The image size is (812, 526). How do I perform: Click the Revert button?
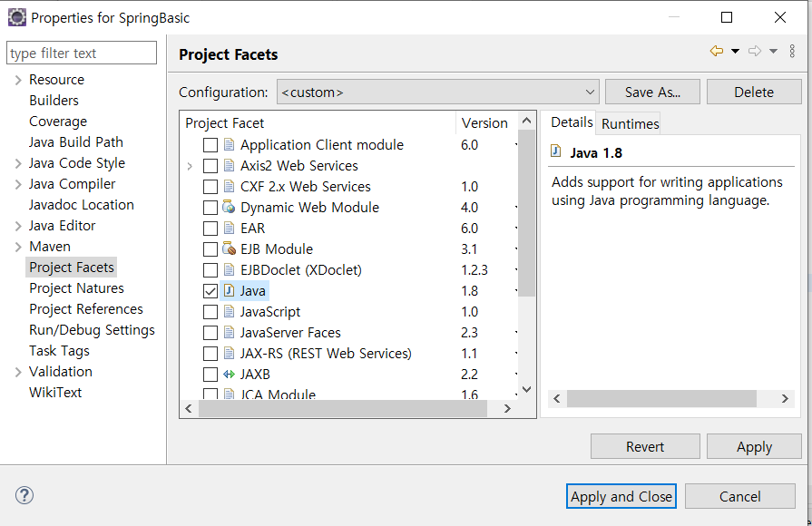point(645,446)
